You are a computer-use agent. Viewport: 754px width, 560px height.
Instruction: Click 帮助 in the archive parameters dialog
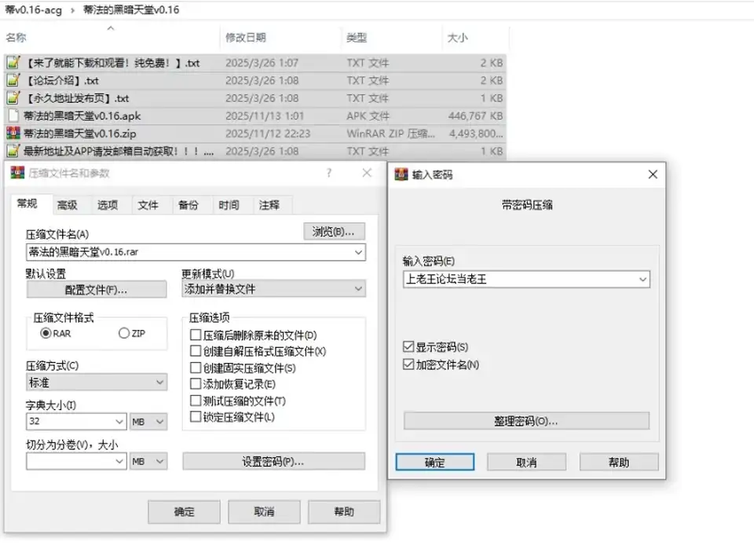344,512
